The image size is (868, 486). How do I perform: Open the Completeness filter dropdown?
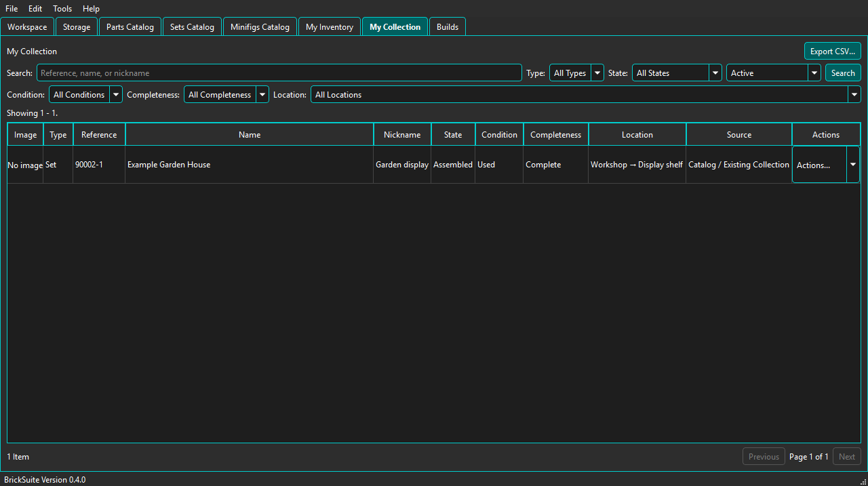click(226, 95)
